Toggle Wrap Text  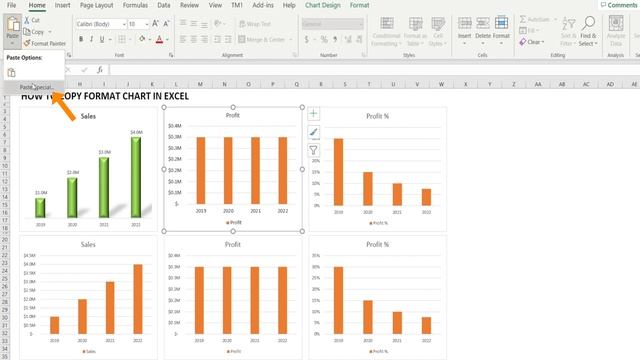coord(255,24)
